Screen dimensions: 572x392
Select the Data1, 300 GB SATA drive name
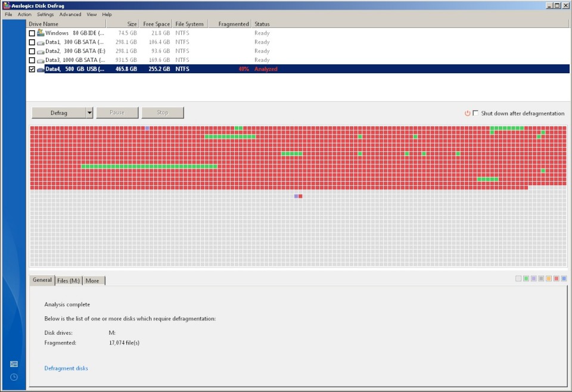pyautogui.click(x=74, y=42)
